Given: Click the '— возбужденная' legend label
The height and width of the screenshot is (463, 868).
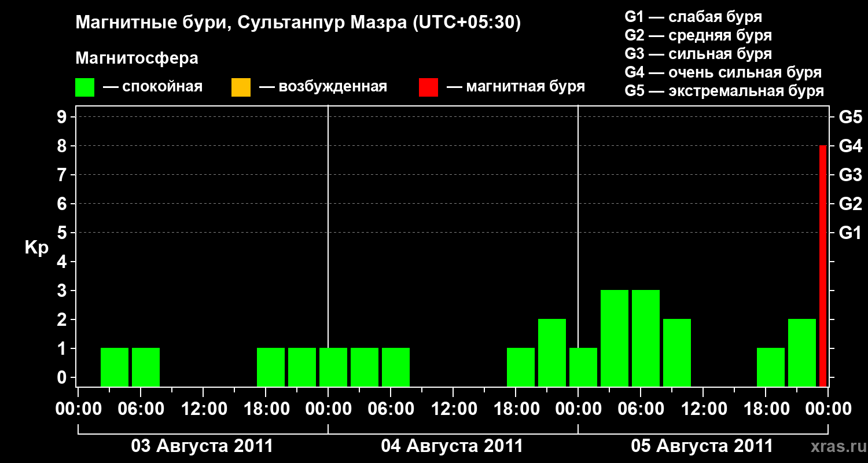Looking at the screenshot, I should point(323,87).
